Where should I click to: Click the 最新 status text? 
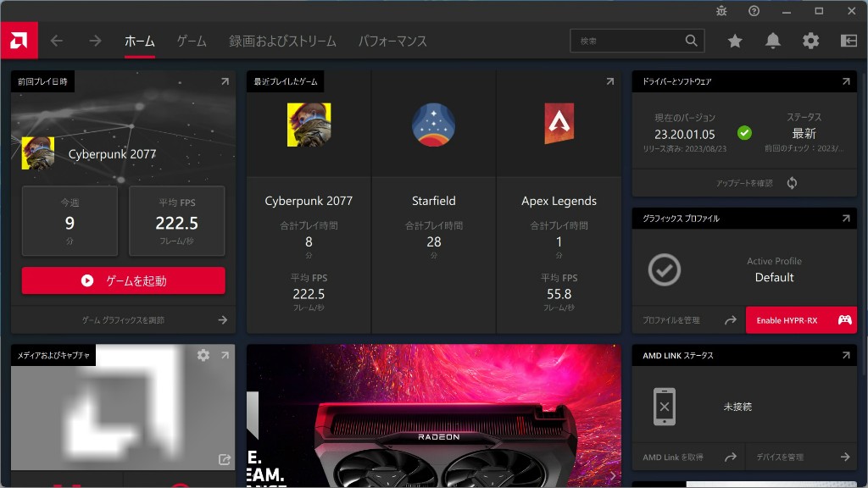pos(804,133)
